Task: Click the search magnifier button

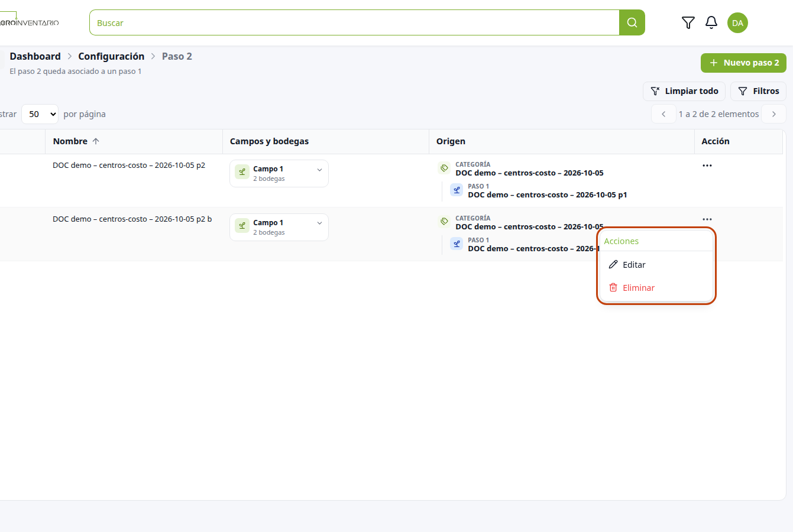Action: tap(632, 22)
